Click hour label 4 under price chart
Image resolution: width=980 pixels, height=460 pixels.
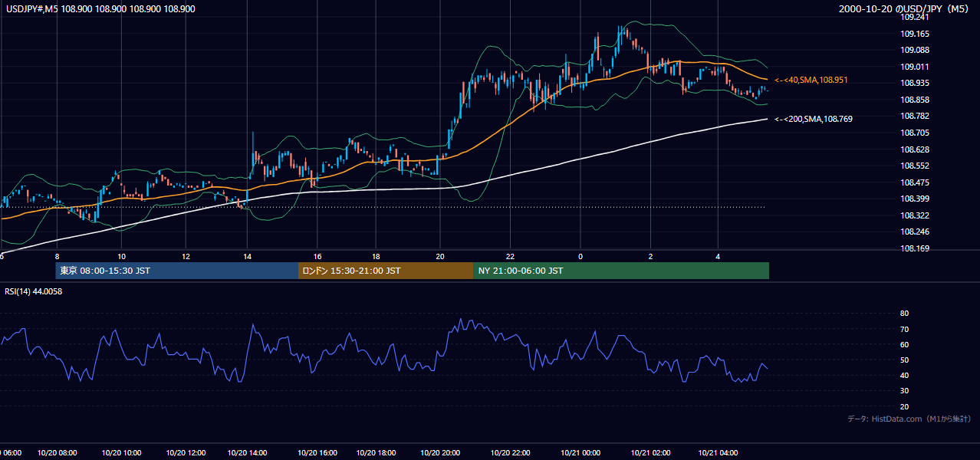(x=718, y=256)
